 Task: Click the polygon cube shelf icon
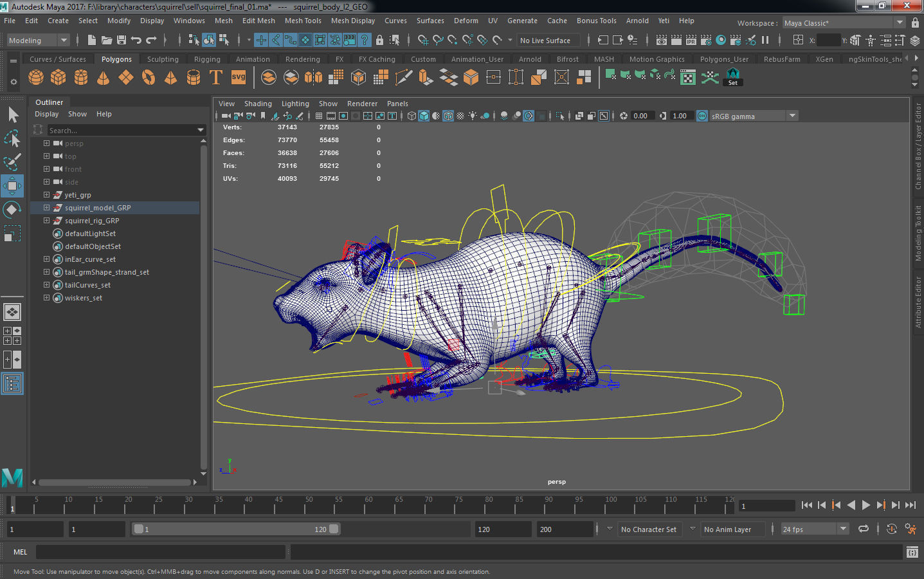(59, 78)
